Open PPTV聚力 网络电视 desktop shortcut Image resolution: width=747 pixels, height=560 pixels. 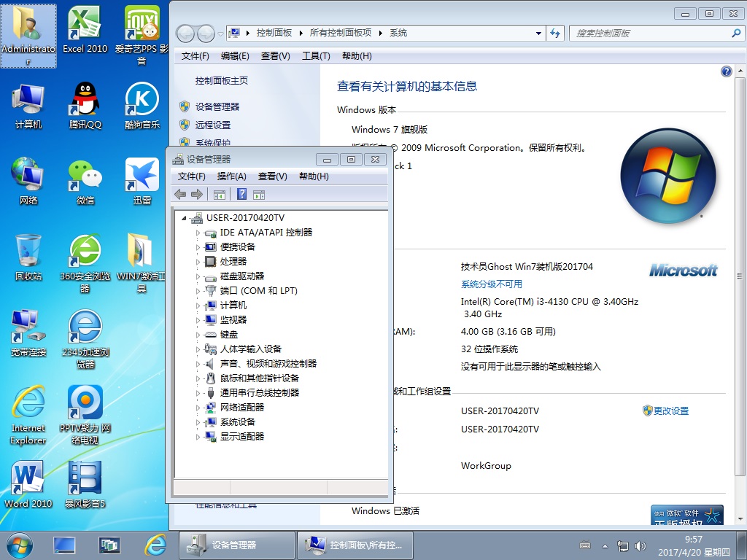(85, 415)
